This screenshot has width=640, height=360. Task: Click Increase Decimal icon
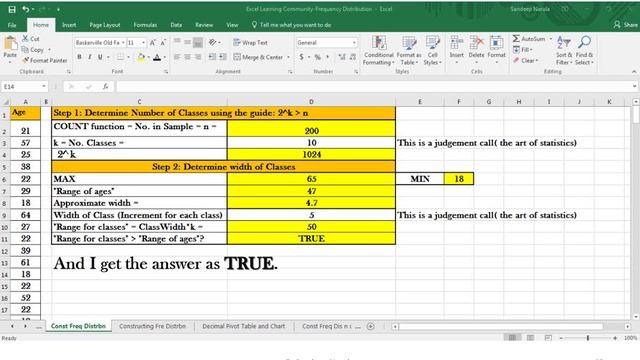click(342, 57)
